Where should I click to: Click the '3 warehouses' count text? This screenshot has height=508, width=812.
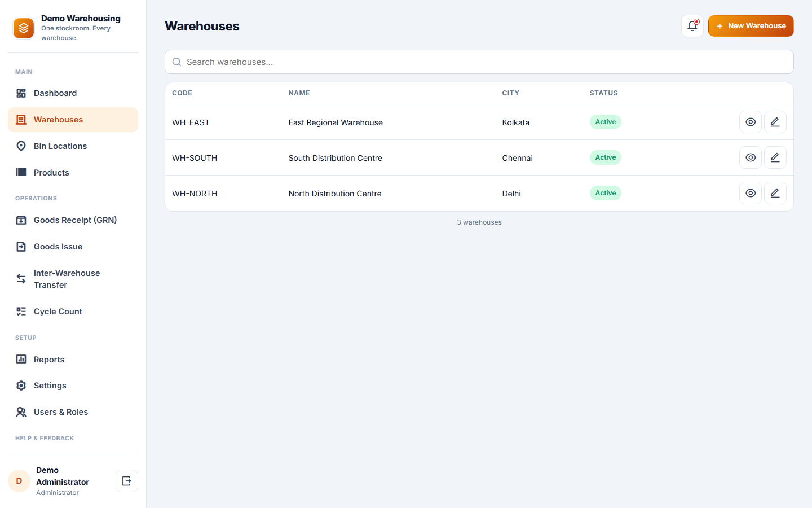479,222
